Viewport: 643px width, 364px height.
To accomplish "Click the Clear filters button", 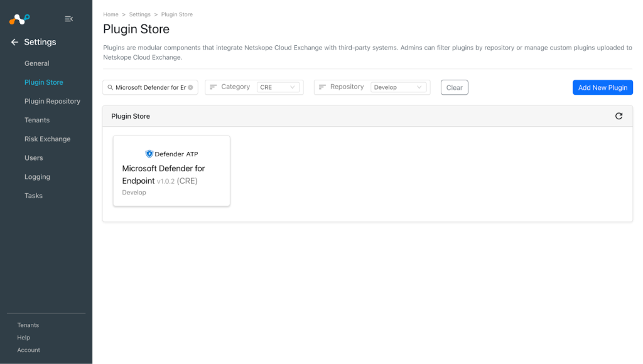I will coord(455,87).
